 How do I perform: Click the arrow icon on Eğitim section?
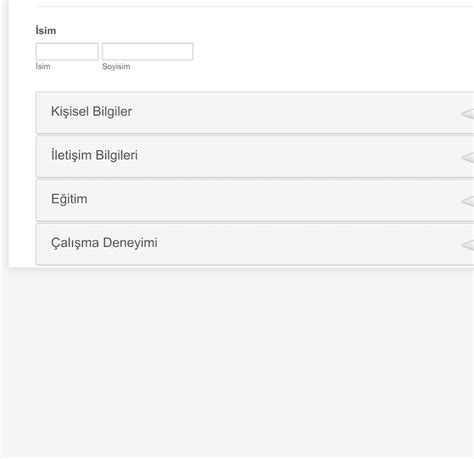(x=468, y=201)
